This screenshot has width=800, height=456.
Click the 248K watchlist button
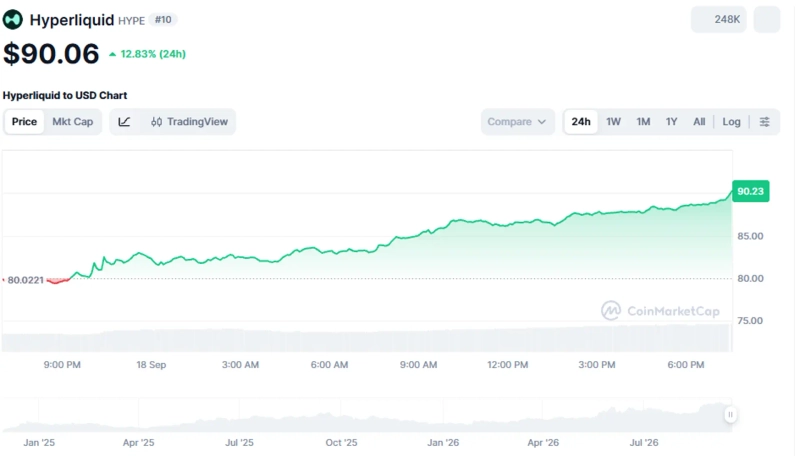tap(719, 19)
